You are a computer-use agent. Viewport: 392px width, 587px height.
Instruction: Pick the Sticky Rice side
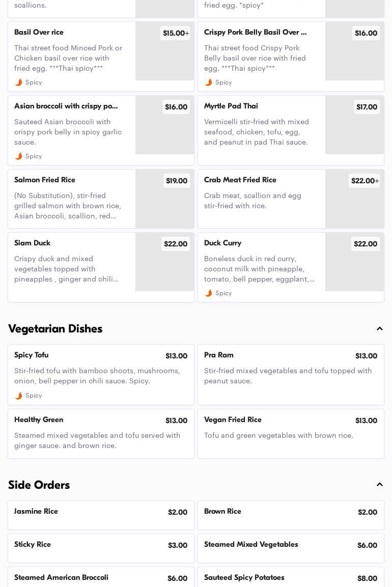point(101,548)
